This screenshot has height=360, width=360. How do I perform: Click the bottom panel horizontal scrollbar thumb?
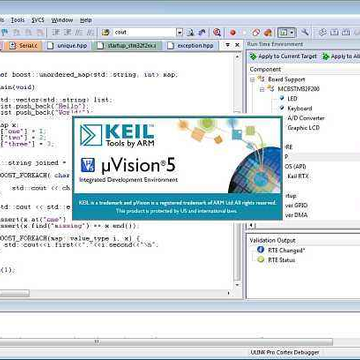point(166,342)
